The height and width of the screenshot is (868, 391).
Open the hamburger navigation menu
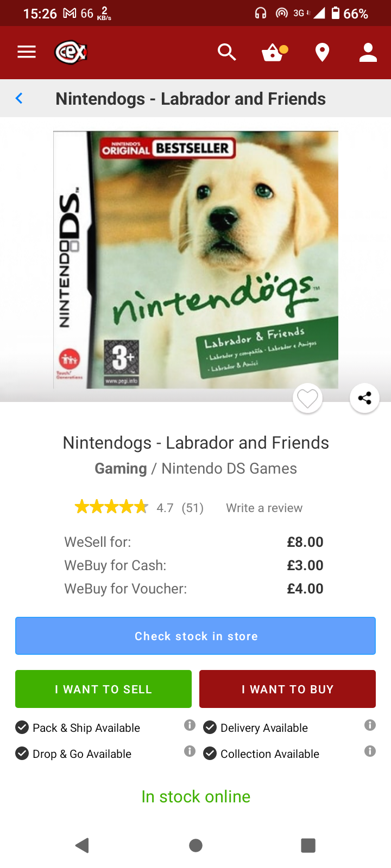26,52
